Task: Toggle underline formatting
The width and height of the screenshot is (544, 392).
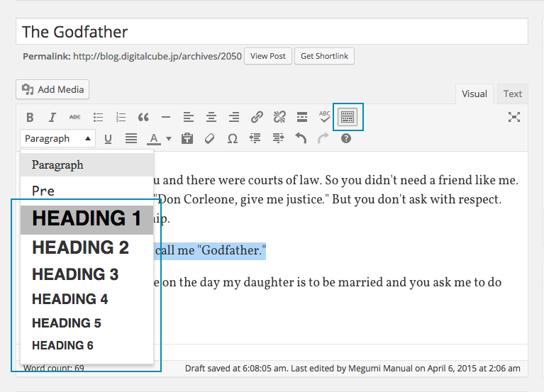Action: (108, 139)
